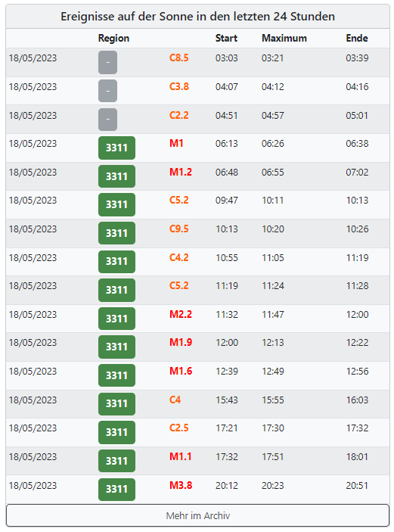Image resolution: width=394 pixels, height=532 pixels.
Task: Click the 3311 region badge for M3.8 flare
Action: click(x=116, y=490)
